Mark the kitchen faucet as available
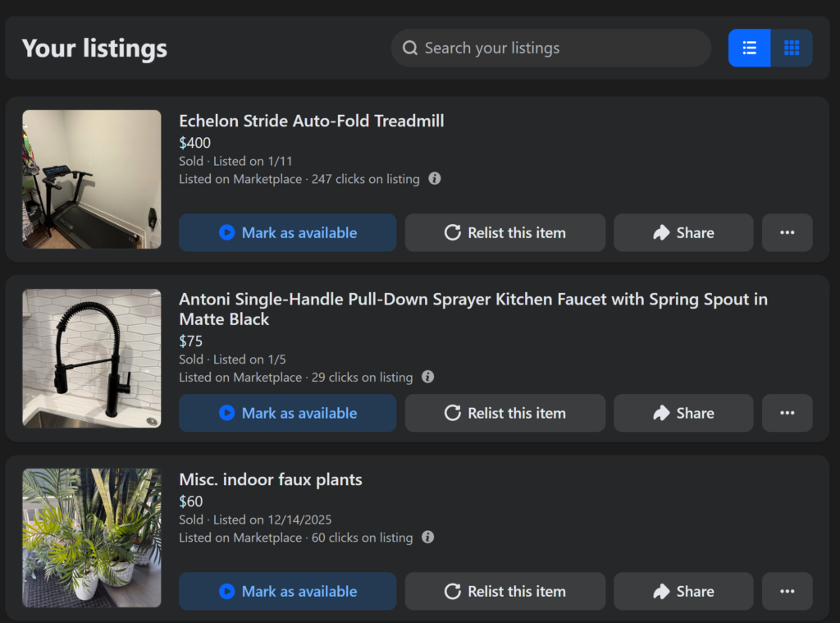 coord(287,414)
